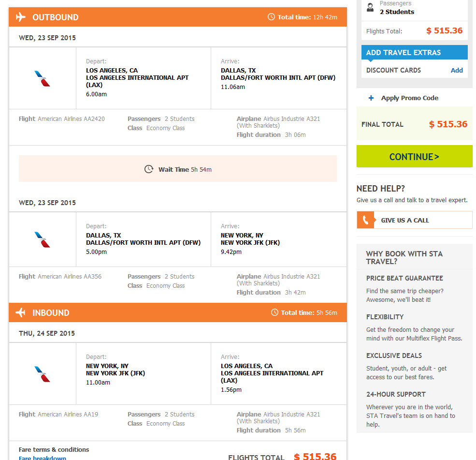Expand the promo code section with the plus icon
Screen dimensions: 476x460
click(371, 98)
